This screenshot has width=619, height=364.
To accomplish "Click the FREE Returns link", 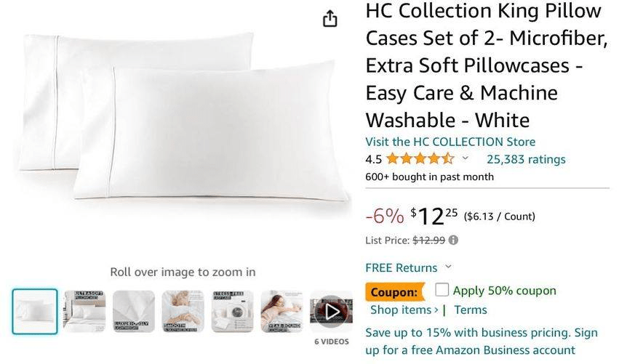I will click(402, 267).
